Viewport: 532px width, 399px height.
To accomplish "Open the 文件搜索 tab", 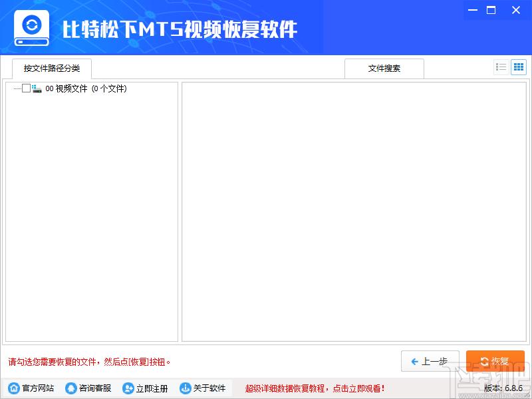I will tap(384, 68).
